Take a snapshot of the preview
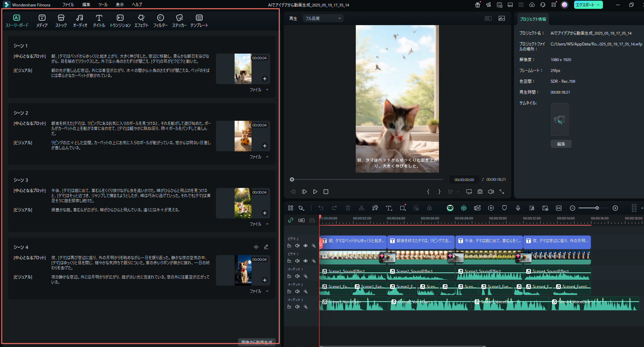Viewport: 644px width, 347px height. 480,192
